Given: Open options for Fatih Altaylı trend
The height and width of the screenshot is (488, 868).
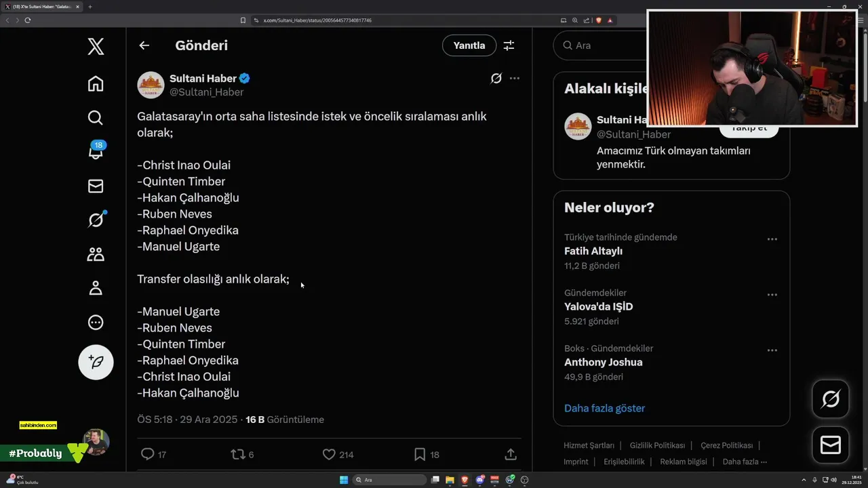Looking at the screenshot, I should point(772,239).
